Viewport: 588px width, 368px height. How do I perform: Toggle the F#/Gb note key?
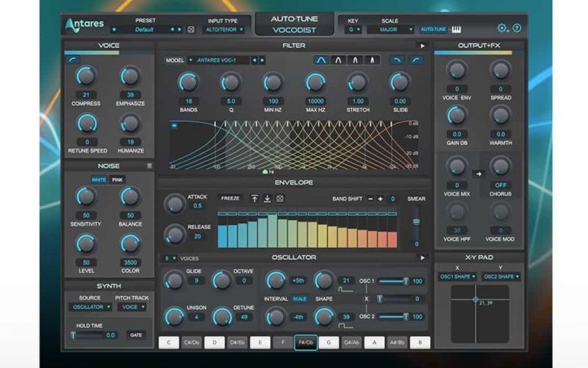[306, 342]
